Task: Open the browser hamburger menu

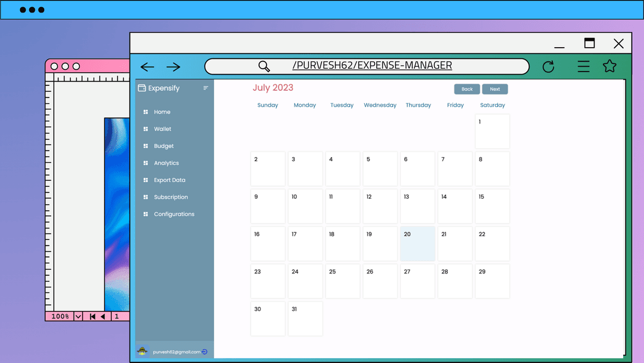Action: click(583, 66)
